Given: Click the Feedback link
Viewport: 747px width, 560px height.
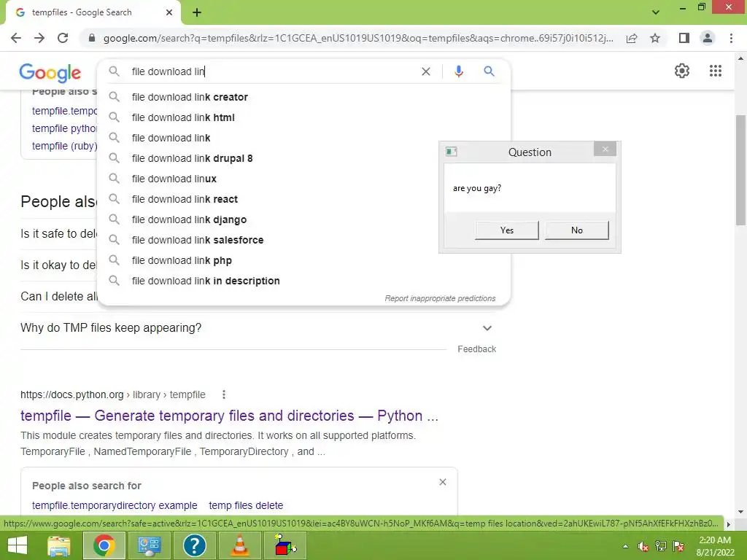Looking at the screenshot, I should [x=477, y=349].
